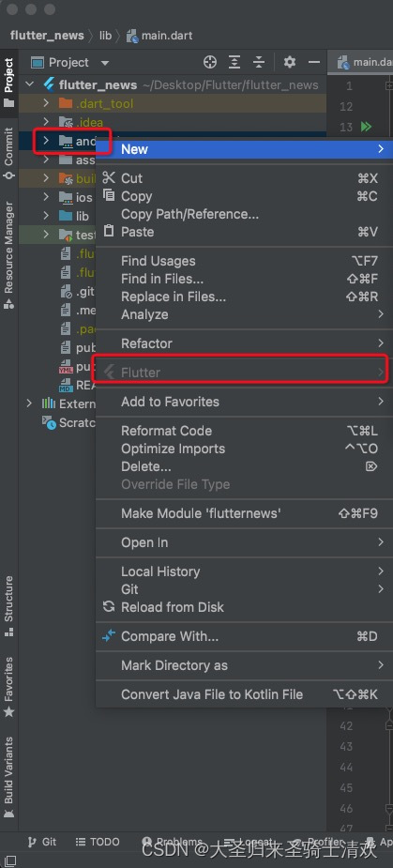Viewport: 393px width, 868px height.
Task: Open Project panel settings gear
Action: 290,62
